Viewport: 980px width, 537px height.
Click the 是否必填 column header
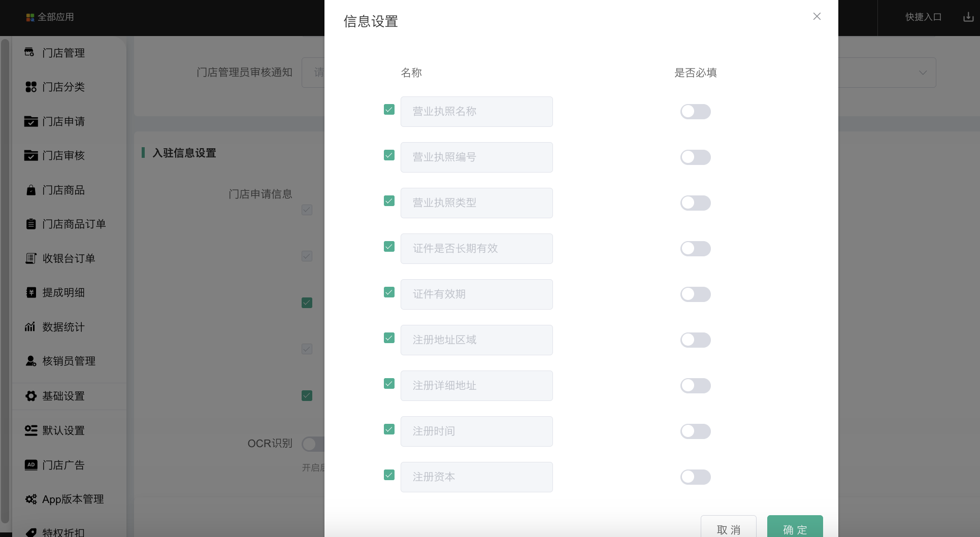point(695,73)
